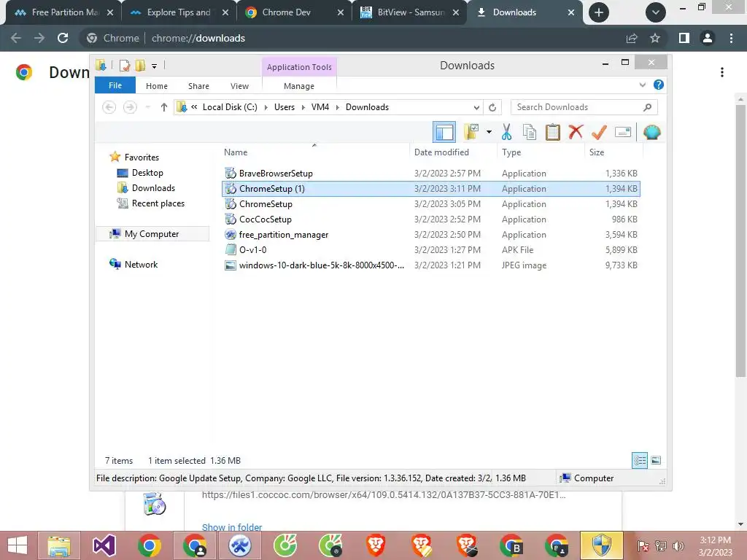Click the Paste clipboard icon
747x560 pixels.
553,132
